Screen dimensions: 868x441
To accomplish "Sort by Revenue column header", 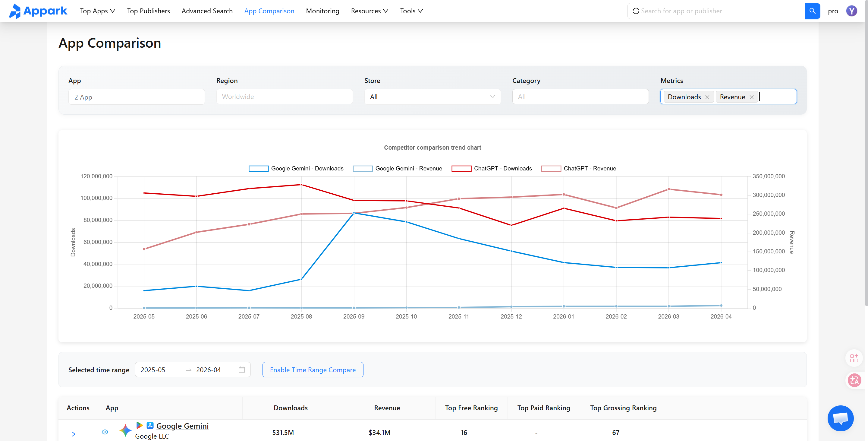I will 387,408.
